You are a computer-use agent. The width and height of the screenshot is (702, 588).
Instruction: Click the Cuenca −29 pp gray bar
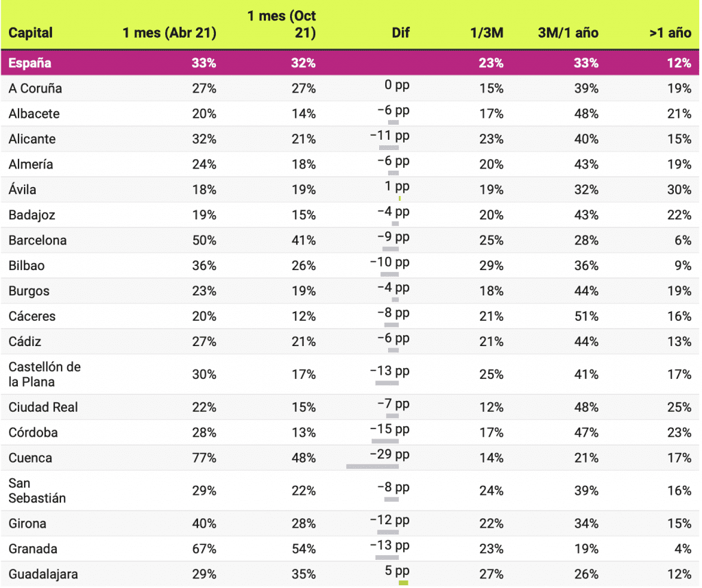coord(372,466)
